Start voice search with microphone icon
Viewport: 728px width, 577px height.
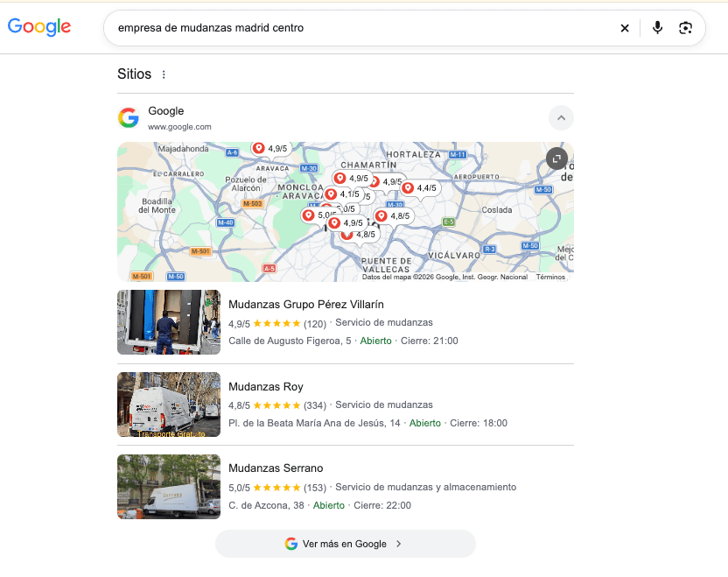coord(657,28)
